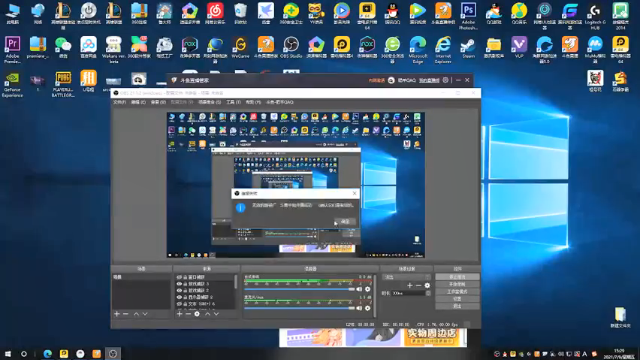The height and width of the screenshot is (360, 640).
Task: Open GeForce Experience desktop shortcut
Action: [x=12, y=84]
